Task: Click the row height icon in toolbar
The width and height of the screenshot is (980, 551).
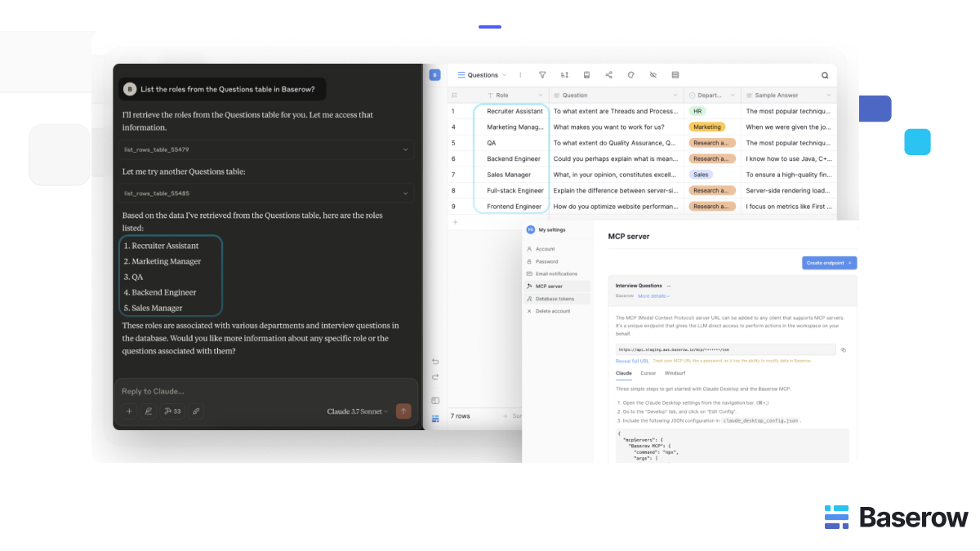Action: tap(675, 75)
